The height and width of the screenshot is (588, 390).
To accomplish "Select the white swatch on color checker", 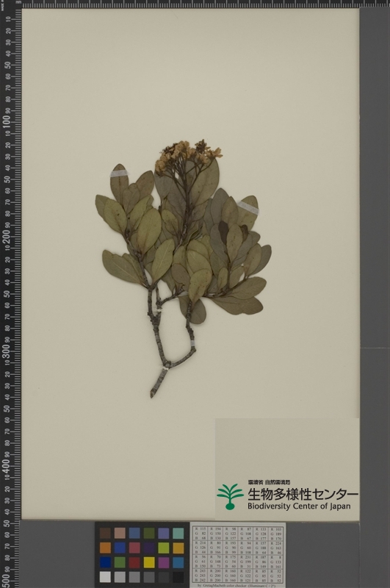I will [105, 577].
